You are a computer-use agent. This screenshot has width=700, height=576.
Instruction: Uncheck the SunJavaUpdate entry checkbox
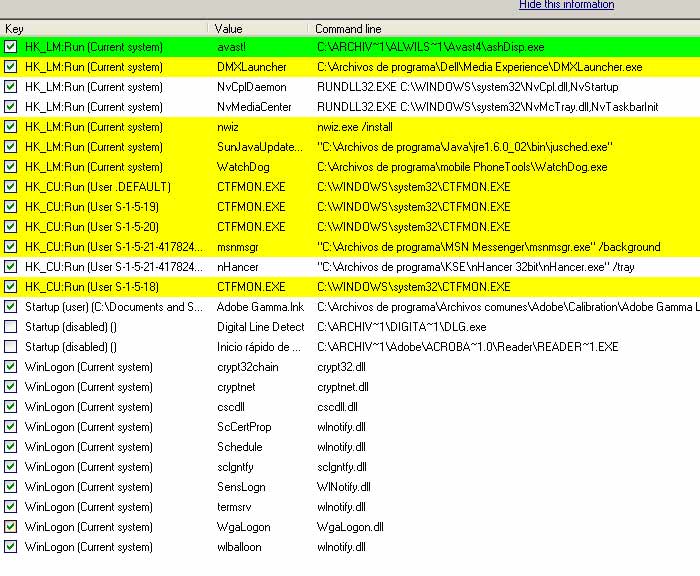[x=10, y=147]
